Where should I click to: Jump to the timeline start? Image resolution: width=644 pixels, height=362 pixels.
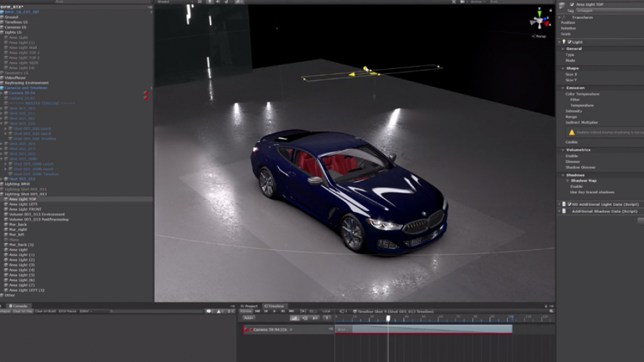pos(258,312)
